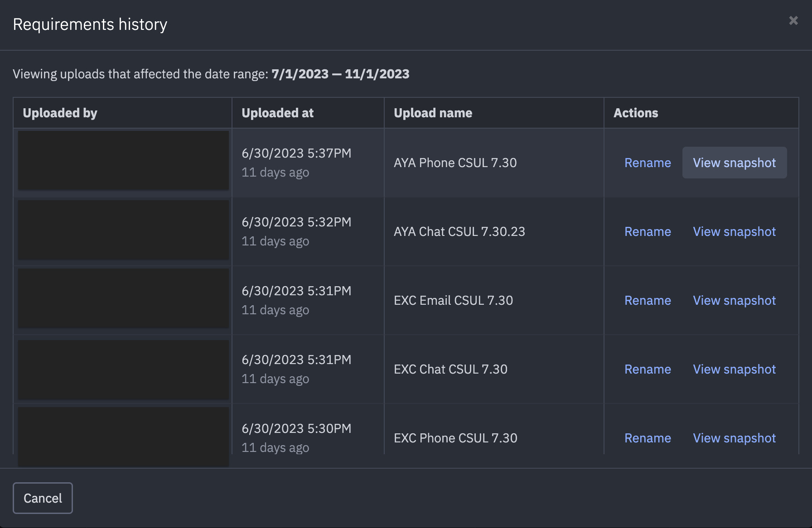
Task: View snapshot for EXC Chat CSUL 7.30
Action: [x=734, y=370]
